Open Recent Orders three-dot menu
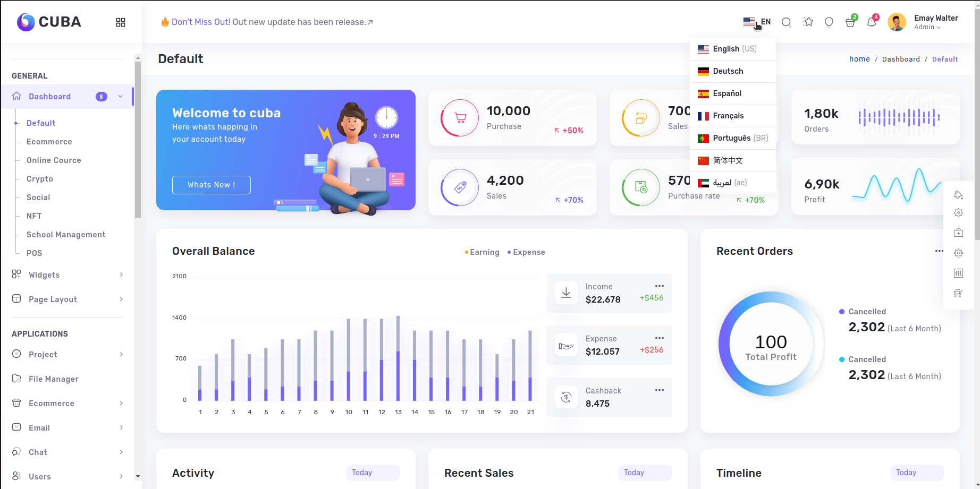The image size is (980, 489). [939, 251]
